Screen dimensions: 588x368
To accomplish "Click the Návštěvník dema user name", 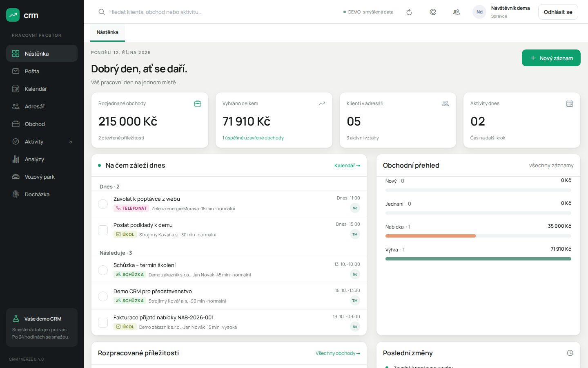I will click(510, 8).
